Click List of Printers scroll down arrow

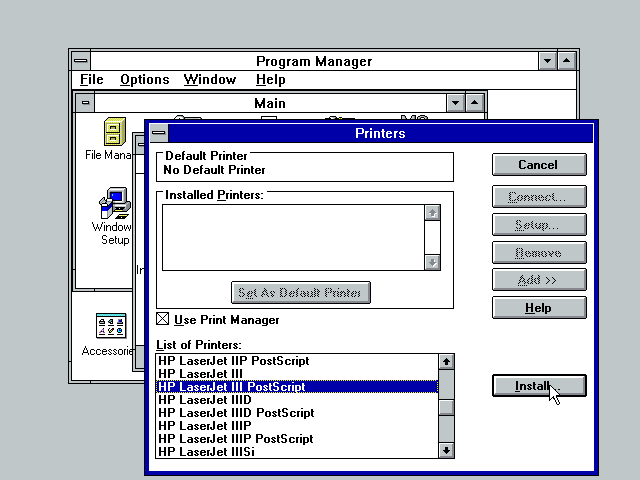point(447,450)
